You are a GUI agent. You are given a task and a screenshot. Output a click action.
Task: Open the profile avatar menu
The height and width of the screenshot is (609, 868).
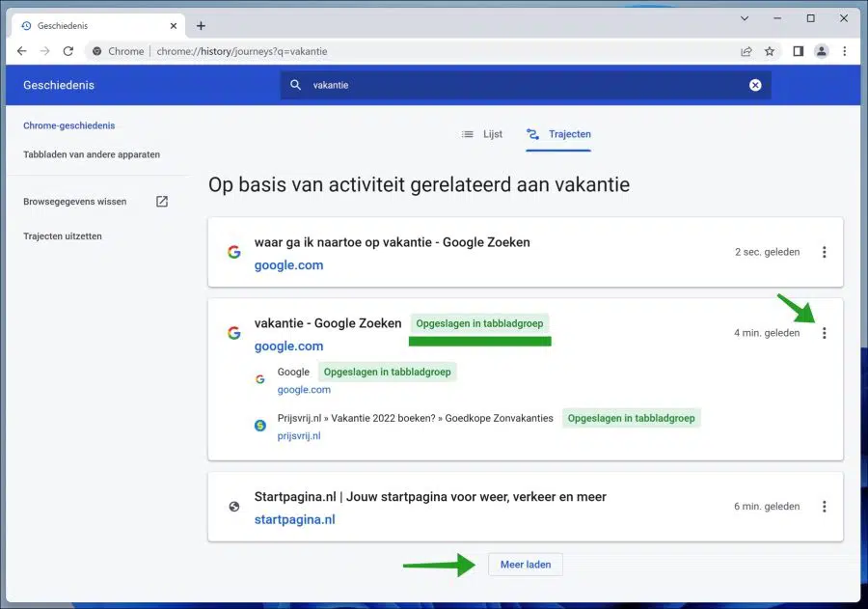pyautogui.click(x=822, y=51)
